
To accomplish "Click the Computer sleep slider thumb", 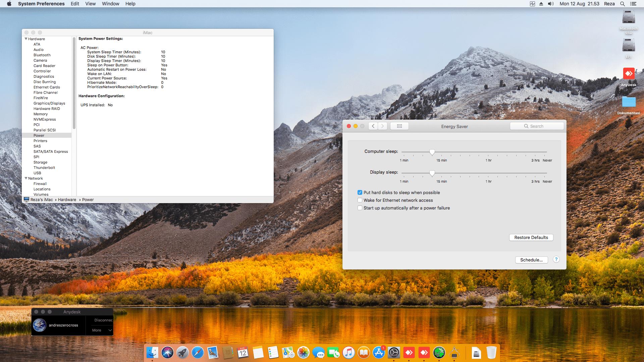I will tap(432, 152).
